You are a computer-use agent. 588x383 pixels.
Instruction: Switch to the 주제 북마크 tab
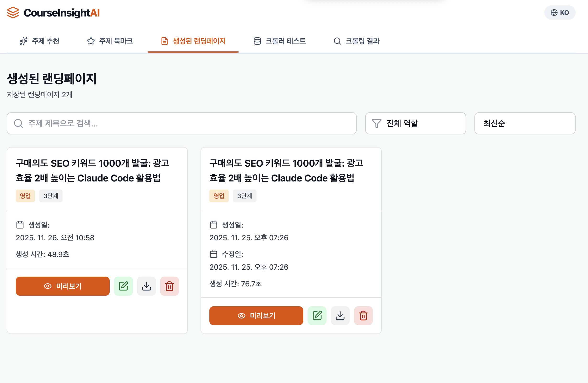(110, 41)
